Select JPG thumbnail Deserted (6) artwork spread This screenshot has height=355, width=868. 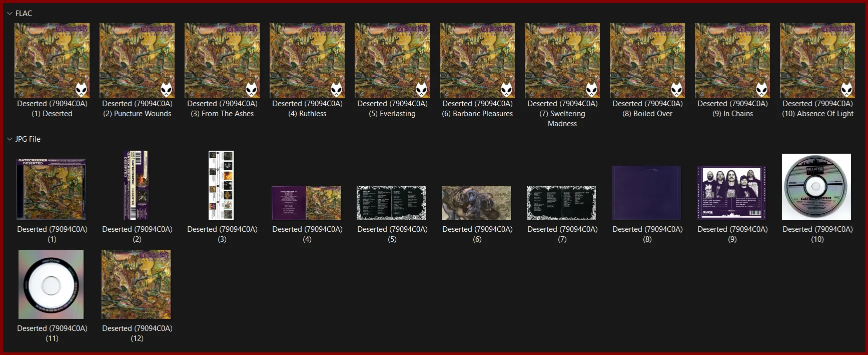click(476, 203)
